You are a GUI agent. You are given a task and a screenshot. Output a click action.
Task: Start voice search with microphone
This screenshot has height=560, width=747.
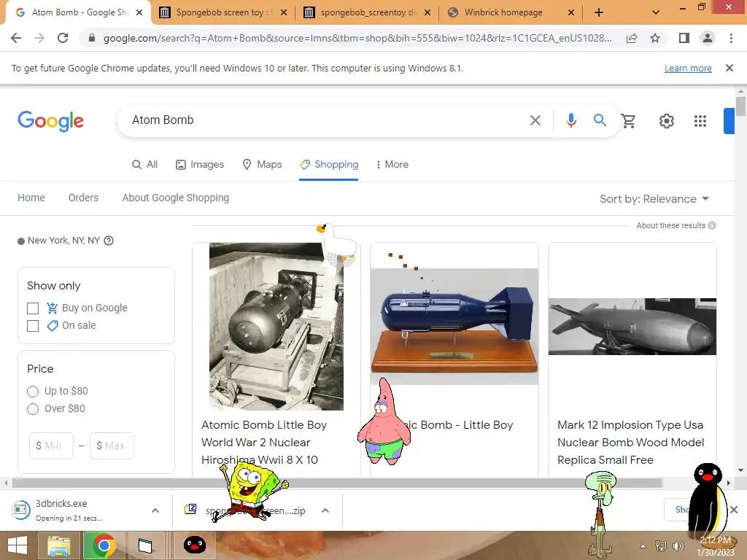[x=571, y=120]
